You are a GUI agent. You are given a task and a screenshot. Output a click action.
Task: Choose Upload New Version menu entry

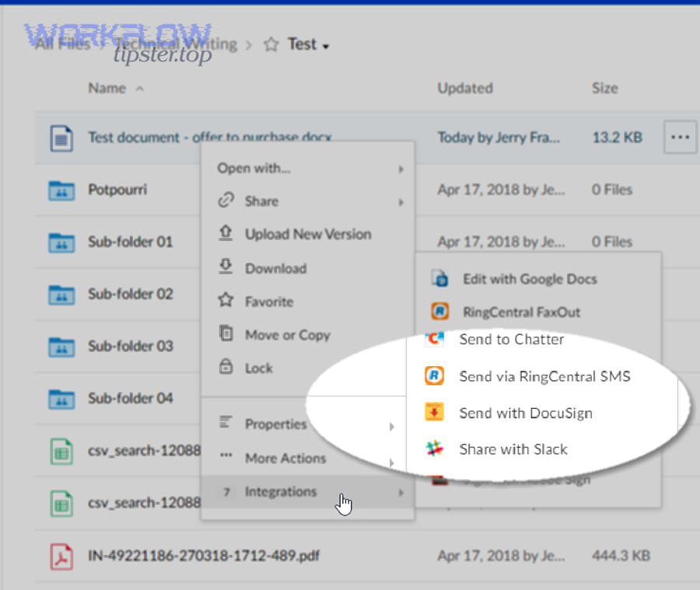click(307, 234)
